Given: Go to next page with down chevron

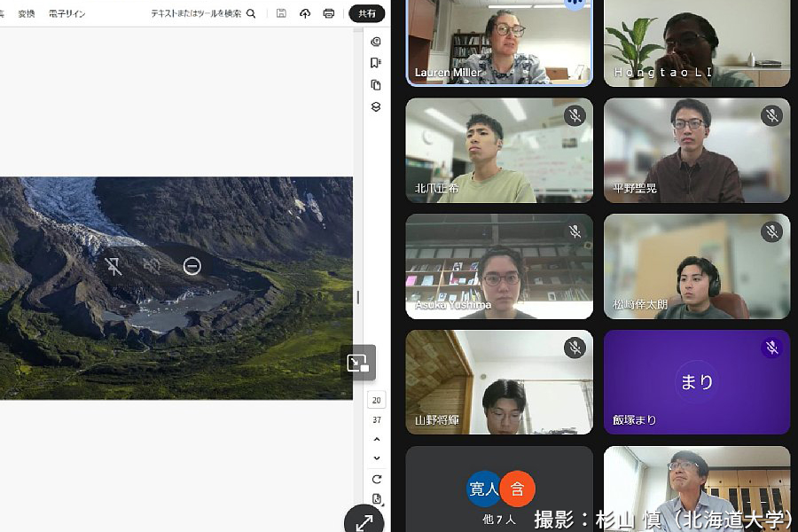Looking at the screenshot, I should coord(377,458).
